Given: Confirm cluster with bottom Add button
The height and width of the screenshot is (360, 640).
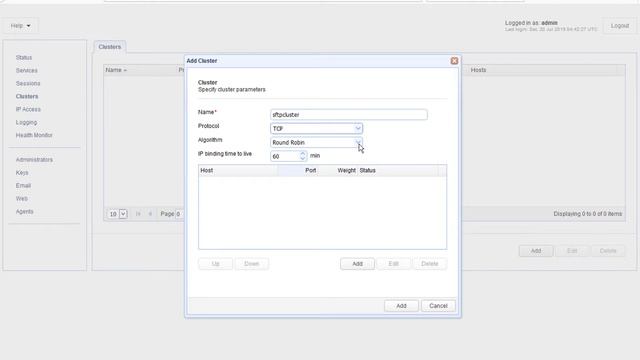Looking at the screenshot, I should point(401,306).
